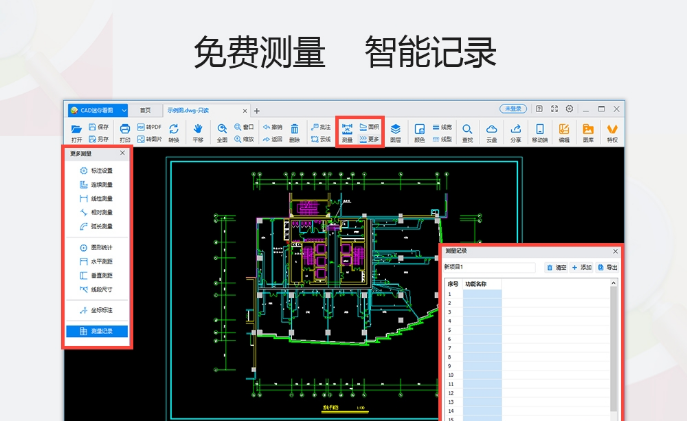Toggle 线宽 line width display

click(442, 127)
